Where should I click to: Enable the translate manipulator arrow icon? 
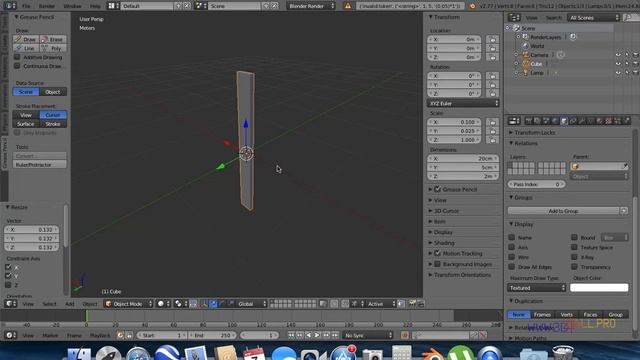click(x=213, y=304)
